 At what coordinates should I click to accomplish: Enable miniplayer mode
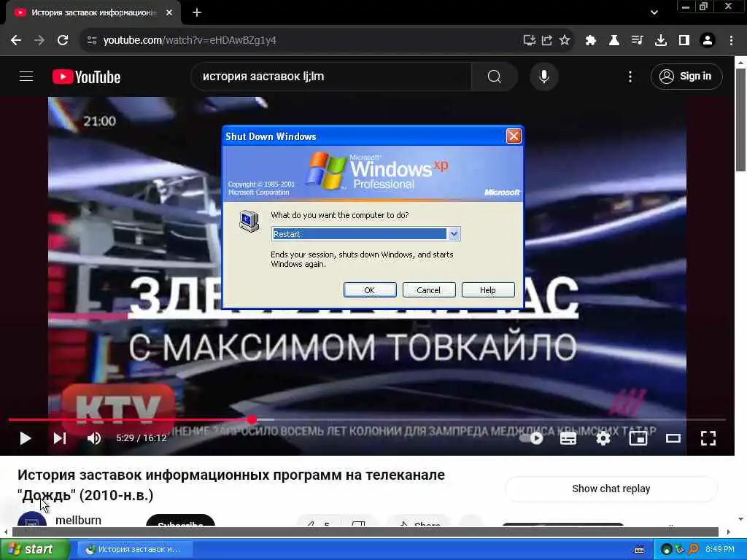tap(638, 438)
